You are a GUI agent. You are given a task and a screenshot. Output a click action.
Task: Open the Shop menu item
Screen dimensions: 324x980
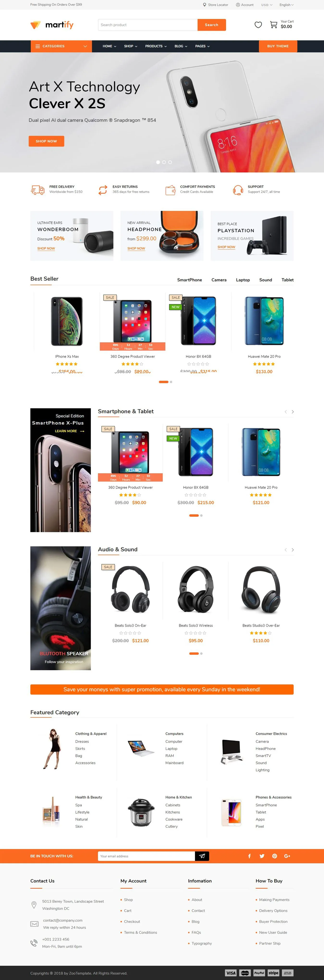[130, 46]
